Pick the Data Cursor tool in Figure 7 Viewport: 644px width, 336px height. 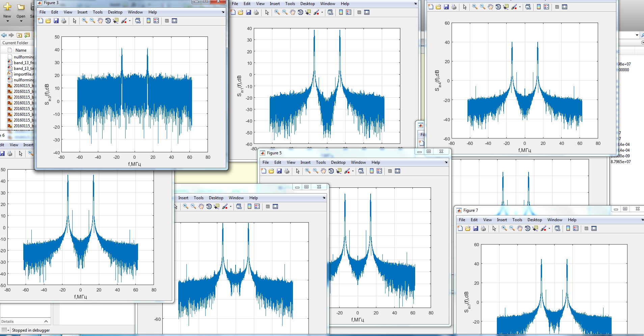535,229
